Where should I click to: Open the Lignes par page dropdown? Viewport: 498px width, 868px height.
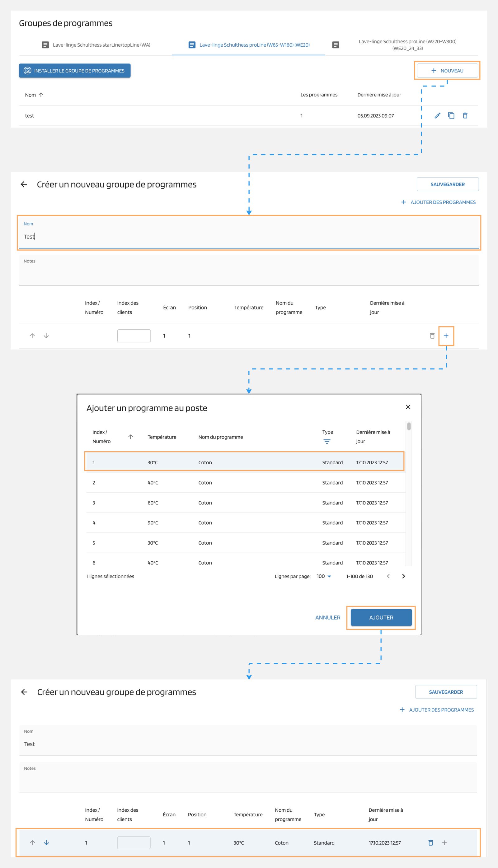click(x=324, y=576)
